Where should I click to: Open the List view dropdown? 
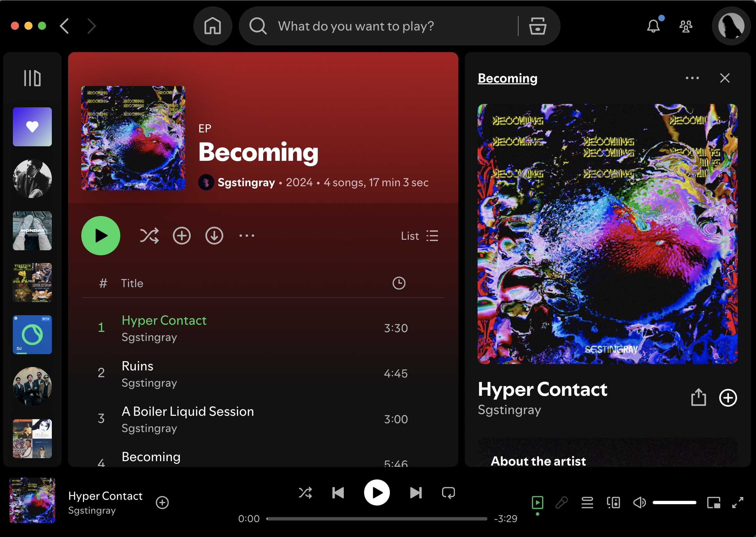click(x=419, y=236)
